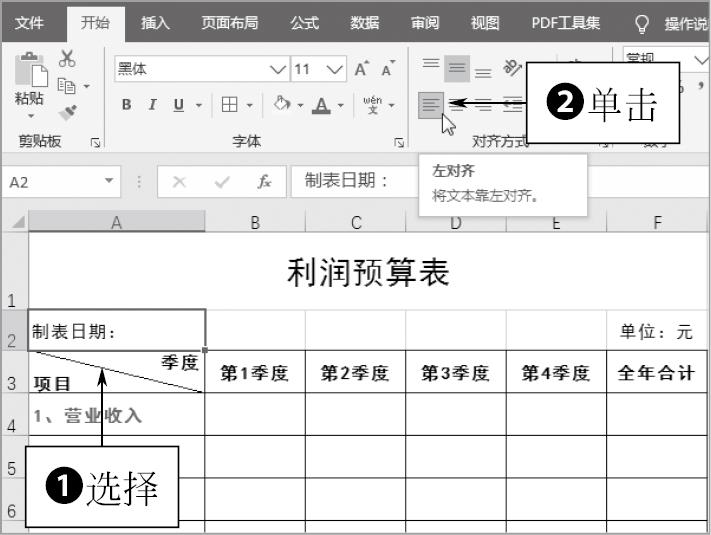This screenshot has width=711, height=535.
Task: Select the 1、营业收入 cell
Action: coord(117,414)
